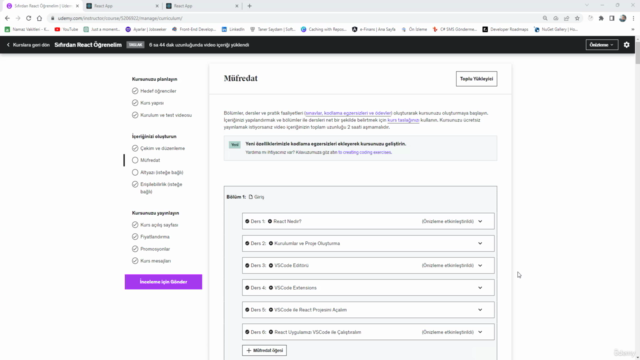Image resolution: width=640 pixels, height=360 pixels.
Task: Select Kurs açılış sayfası step
Action: tap(155, 225)
